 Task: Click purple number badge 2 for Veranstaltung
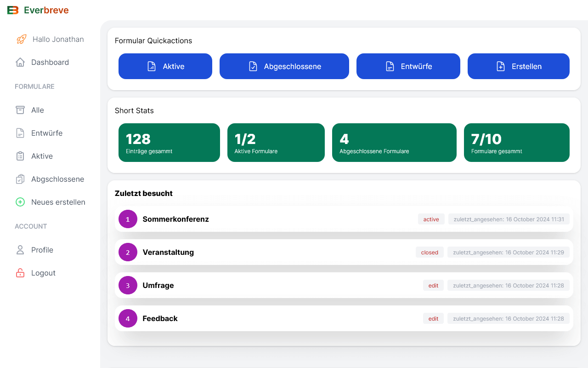pos(128,252)
